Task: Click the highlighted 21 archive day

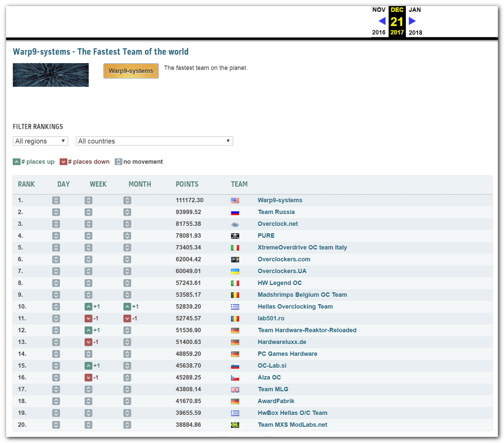Action: 397,22
